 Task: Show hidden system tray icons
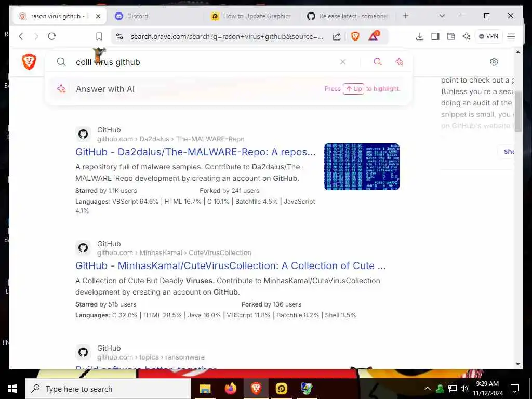click(x=428, y=389)
